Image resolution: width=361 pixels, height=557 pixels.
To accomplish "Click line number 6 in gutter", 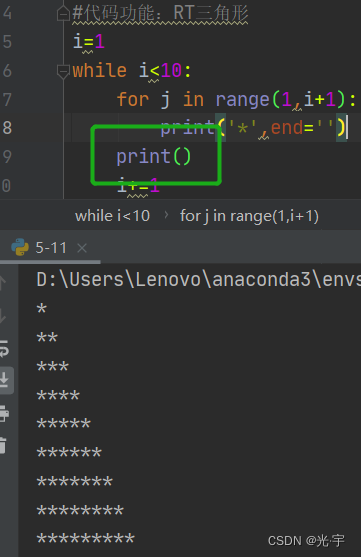I will (x=7, y=71).
